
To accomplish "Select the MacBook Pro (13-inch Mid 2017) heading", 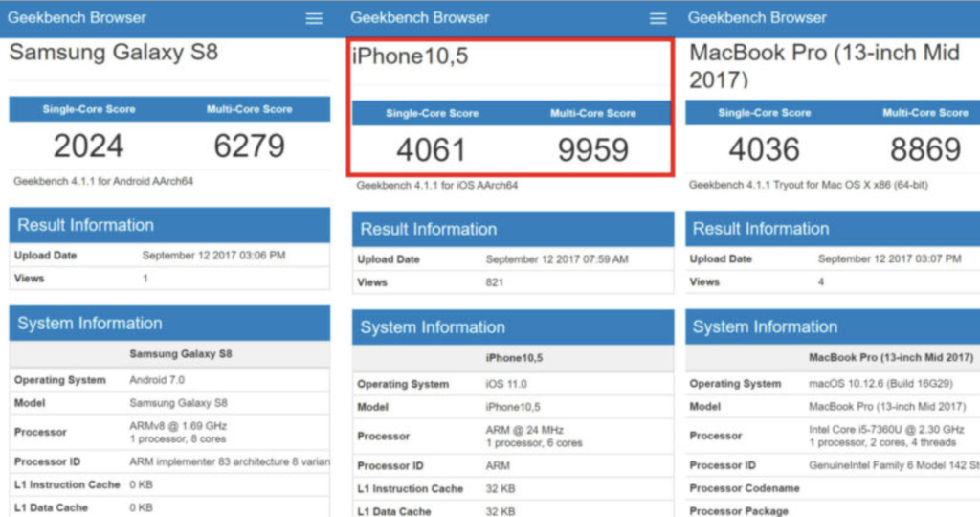I will (x=824, y=65).
